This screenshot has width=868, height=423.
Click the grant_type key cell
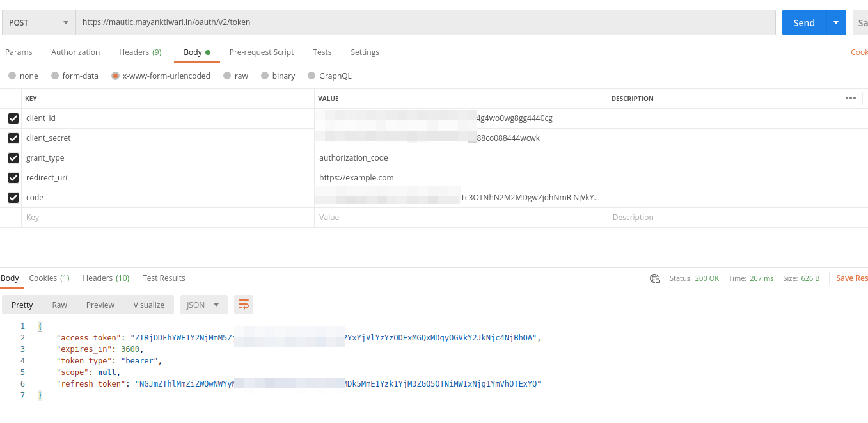point(168,158)
